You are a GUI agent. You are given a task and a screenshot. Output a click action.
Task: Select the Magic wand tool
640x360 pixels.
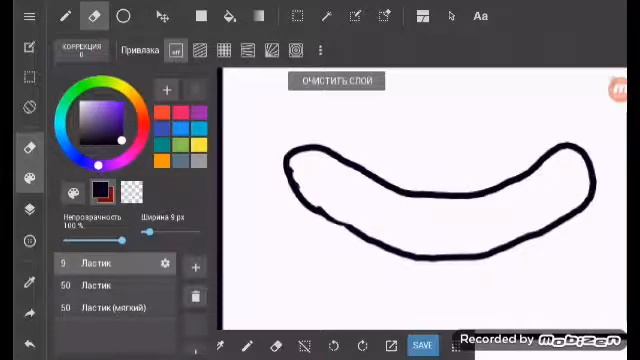coord(327,16)
